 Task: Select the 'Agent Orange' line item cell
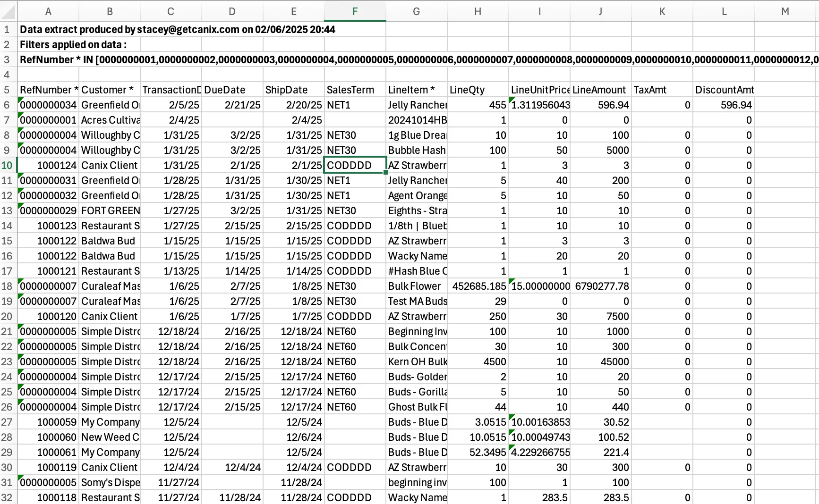417,196
